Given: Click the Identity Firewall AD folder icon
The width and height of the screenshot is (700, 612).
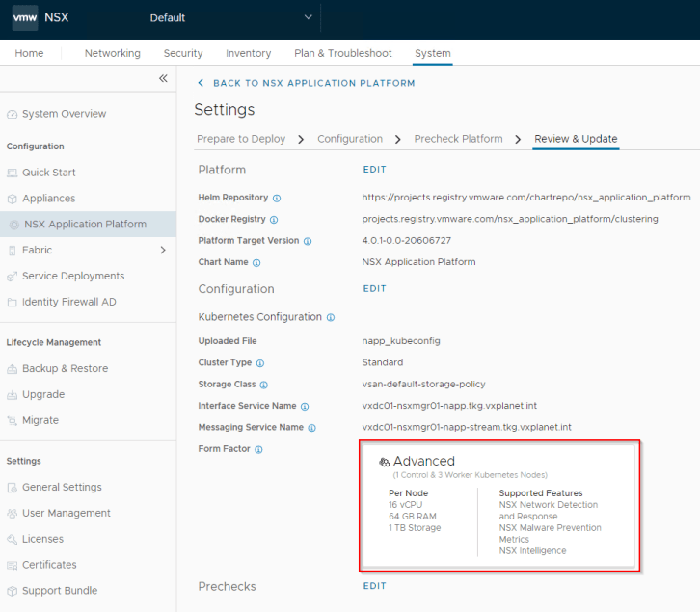Looking at the screenshot, I should [13, 303].
